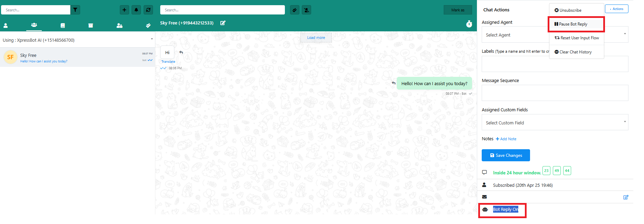Edit Sky Free contact name icon
Screen dimensions: 644x224
coord(223,23)
